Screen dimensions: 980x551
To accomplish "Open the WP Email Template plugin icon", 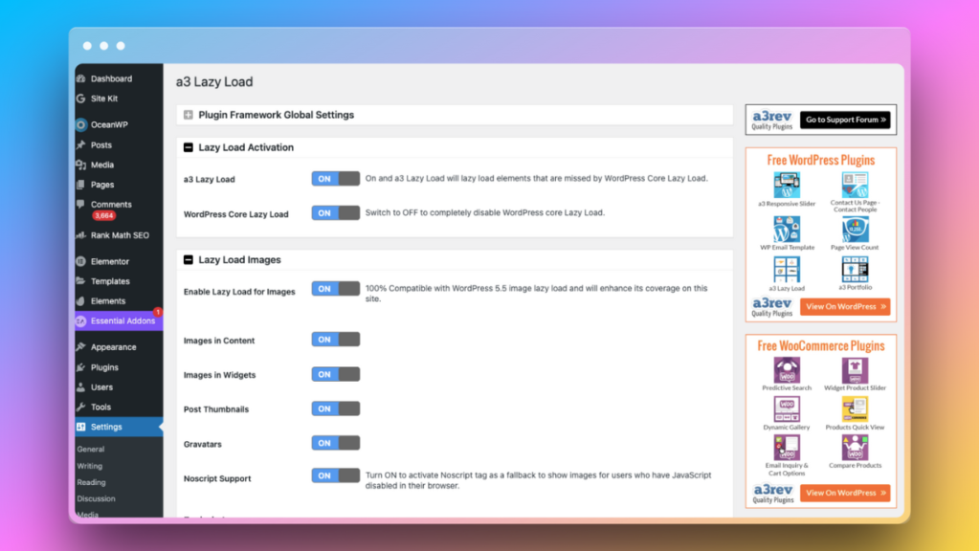I will pyautogui.click(x=787, y=230).
